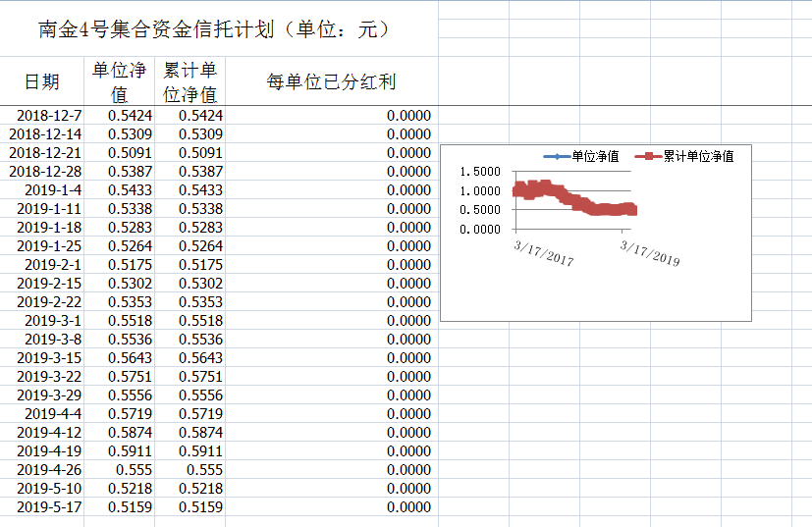Select the 累计单位净值 red legend entry in chart

coord(684,156)
